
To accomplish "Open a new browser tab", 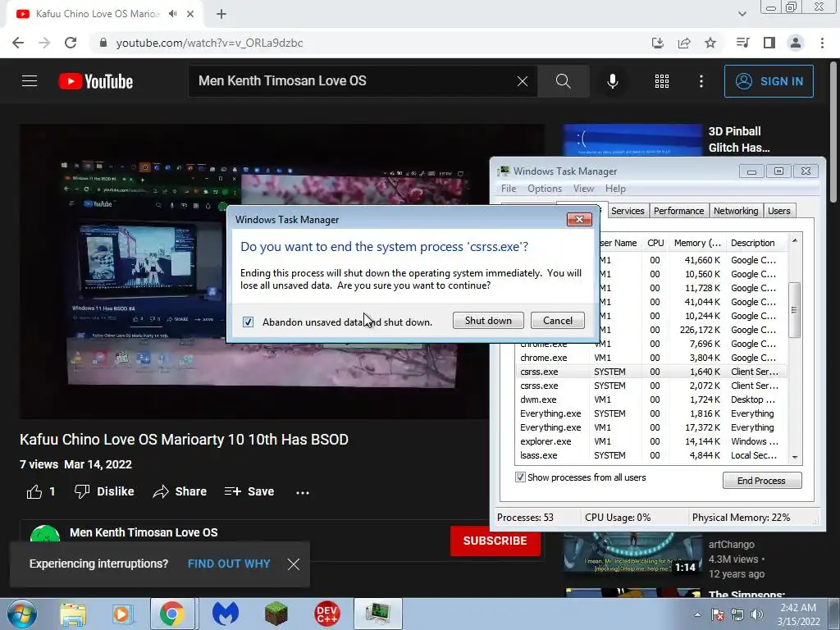I will click(221, 14).
